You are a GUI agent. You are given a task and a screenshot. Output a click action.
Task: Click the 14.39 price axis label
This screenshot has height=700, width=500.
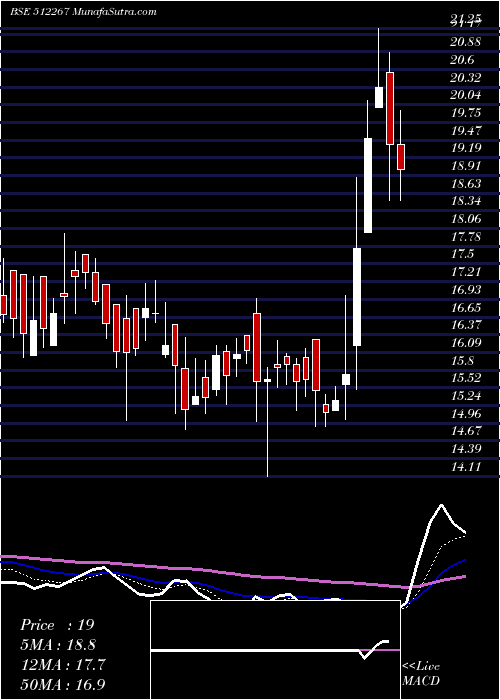point(466,450)
